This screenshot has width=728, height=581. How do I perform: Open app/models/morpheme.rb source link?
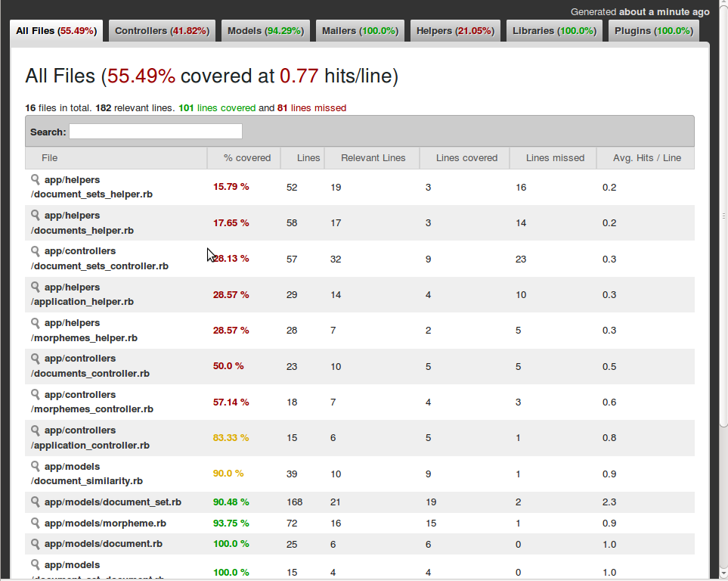coord(105,524)
